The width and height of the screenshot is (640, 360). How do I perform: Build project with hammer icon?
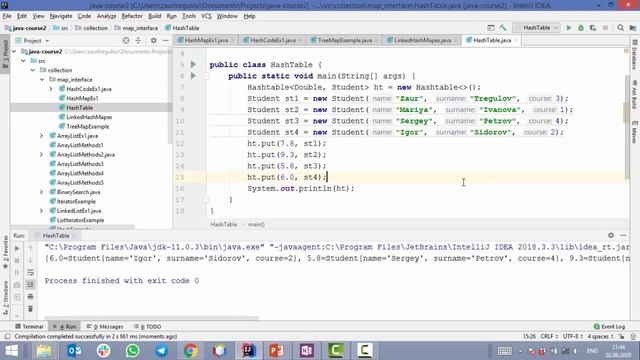[x=503, y=28]
